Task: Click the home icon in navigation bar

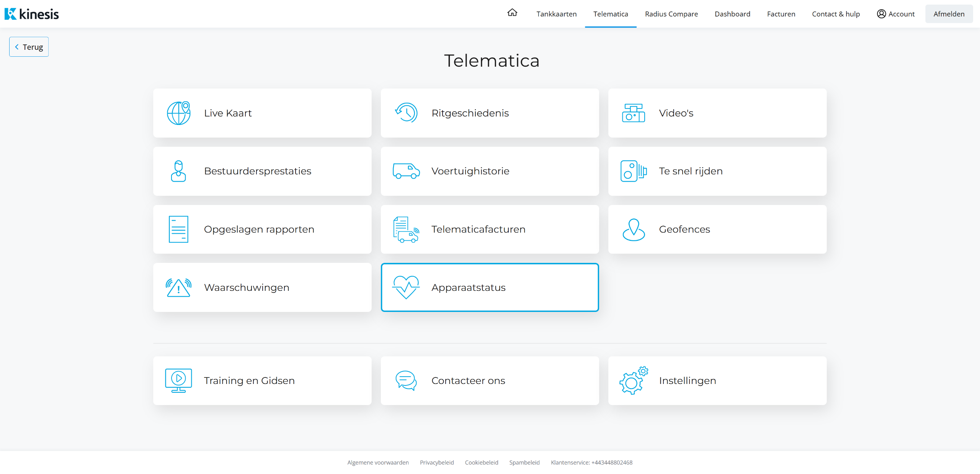Action: click(512, 13)
